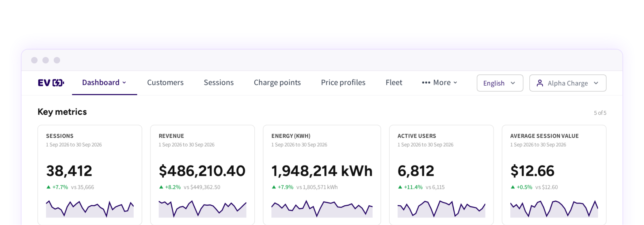Click the +0.5% average session change

pos(524,187)
